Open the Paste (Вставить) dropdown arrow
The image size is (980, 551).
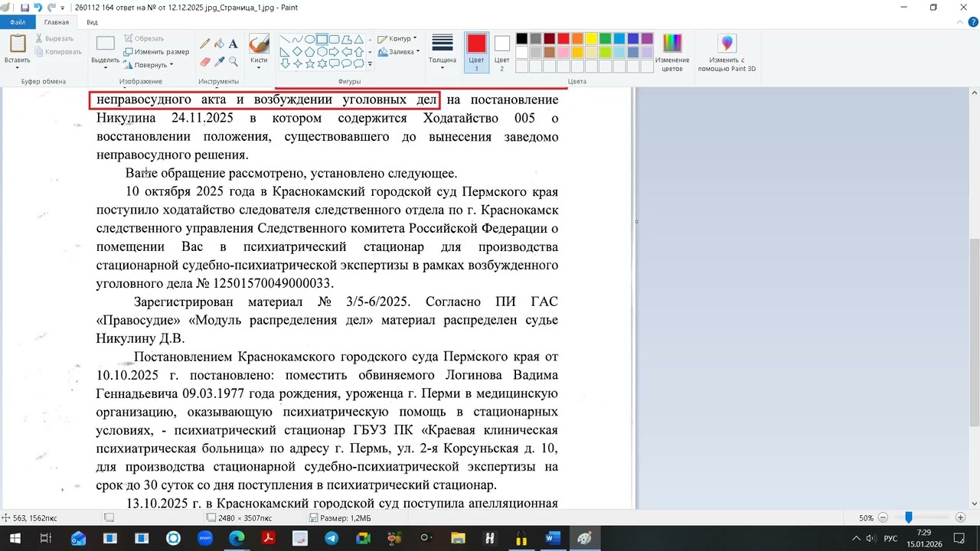coord(17,67)
